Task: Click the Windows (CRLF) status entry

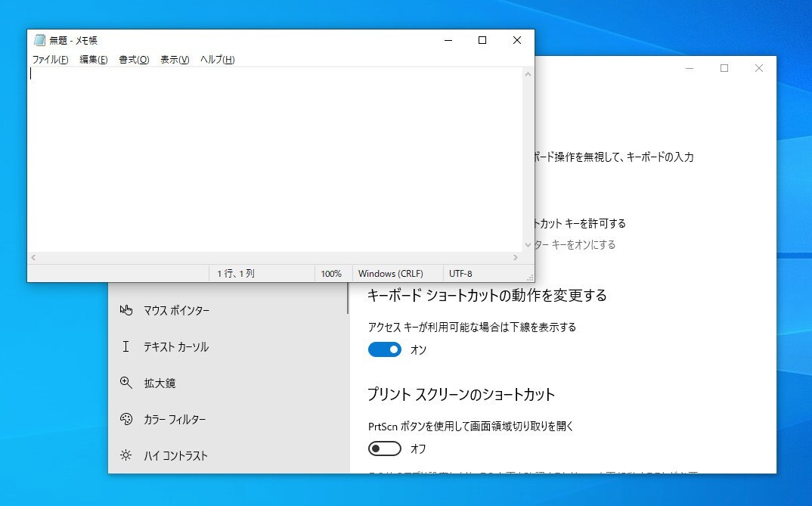Action: [x=390, y=274]
